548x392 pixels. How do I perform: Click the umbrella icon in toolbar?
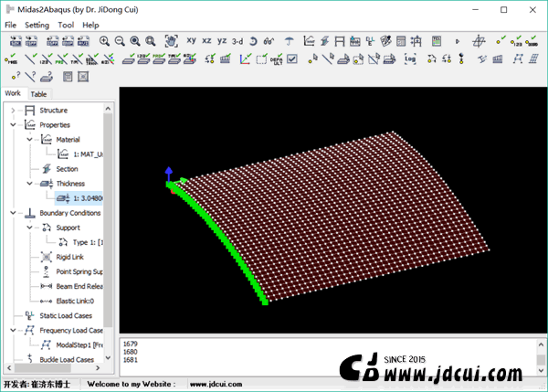(x=289, y=41)
